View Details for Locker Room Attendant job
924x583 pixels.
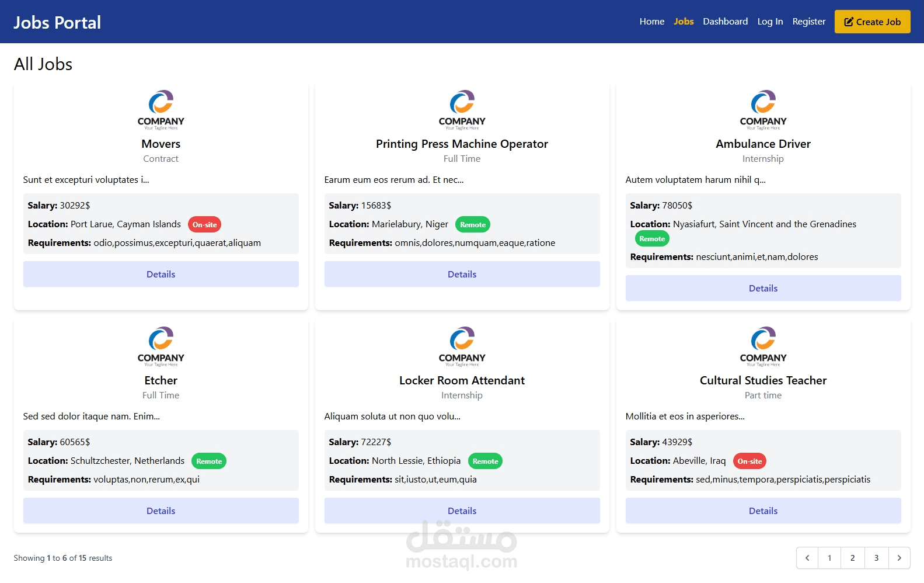(x=462, y=511)
